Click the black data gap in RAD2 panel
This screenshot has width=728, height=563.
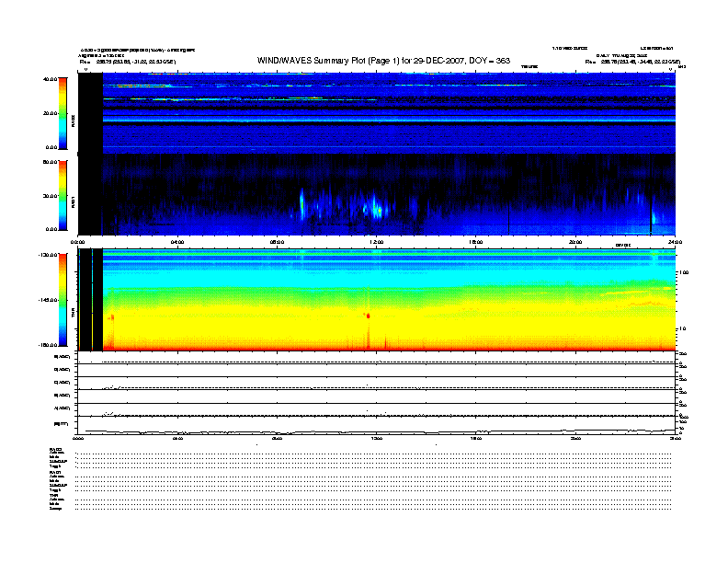[90, 113]
